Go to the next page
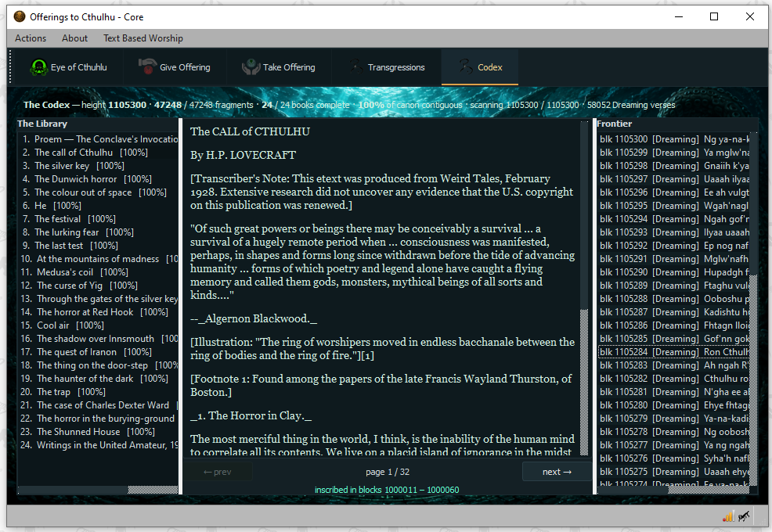The height and width of the screenshot is (532, 772). tap(557, 472)
